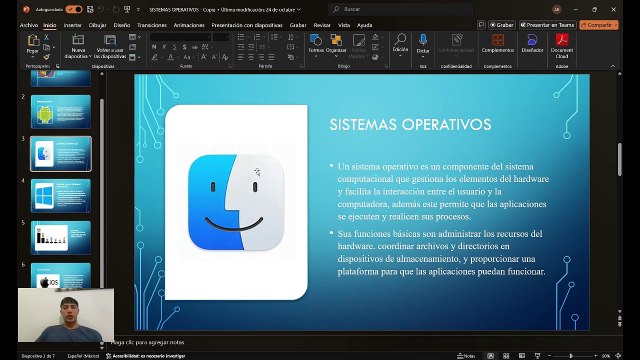Expand the Nueva diapositiva dropdown arrow
Screen dimensions: 640x360
(x=90, y=56)
